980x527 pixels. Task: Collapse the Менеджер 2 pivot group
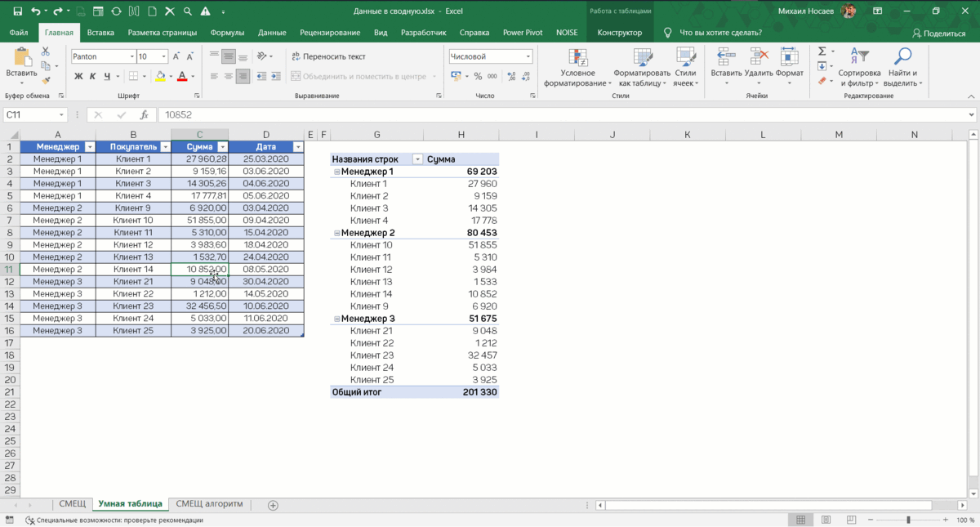[336, 233]
